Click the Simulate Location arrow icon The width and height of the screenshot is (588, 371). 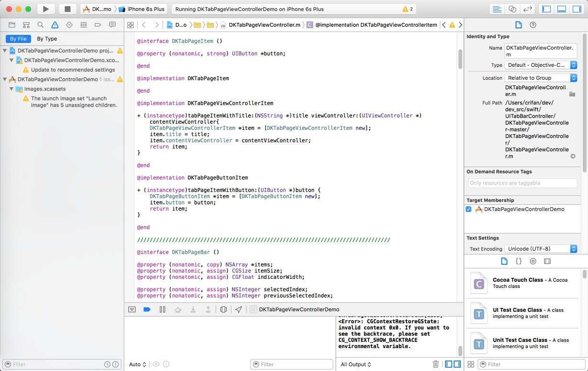click(x=239, y=309)
